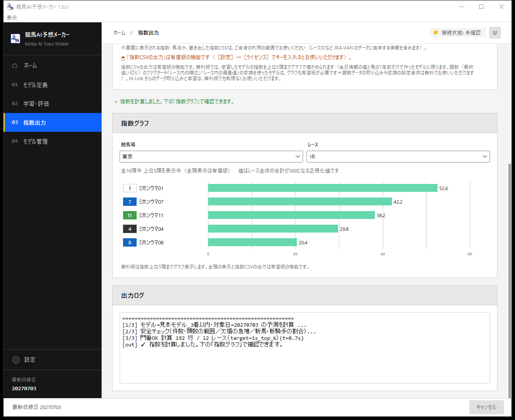Click the yellow connection status indicator
This screenshot has height=420, width=515.
pos(436,32)
